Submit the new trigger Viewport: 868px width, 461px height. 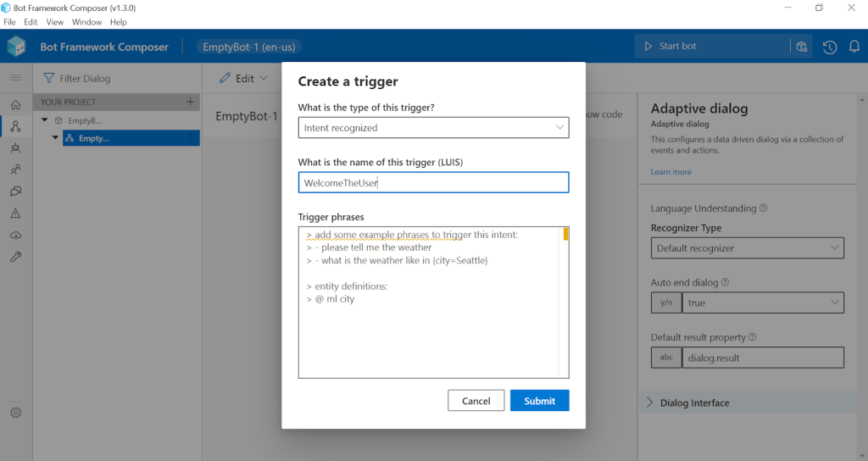click(x=539, y=401)
